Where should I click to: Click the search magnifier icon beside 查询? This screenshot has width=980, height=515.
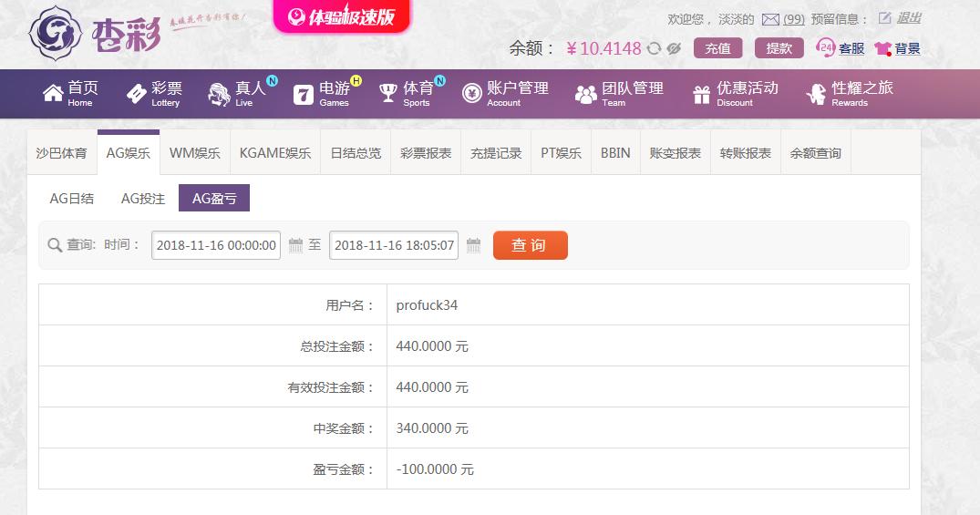click(55, 245)
